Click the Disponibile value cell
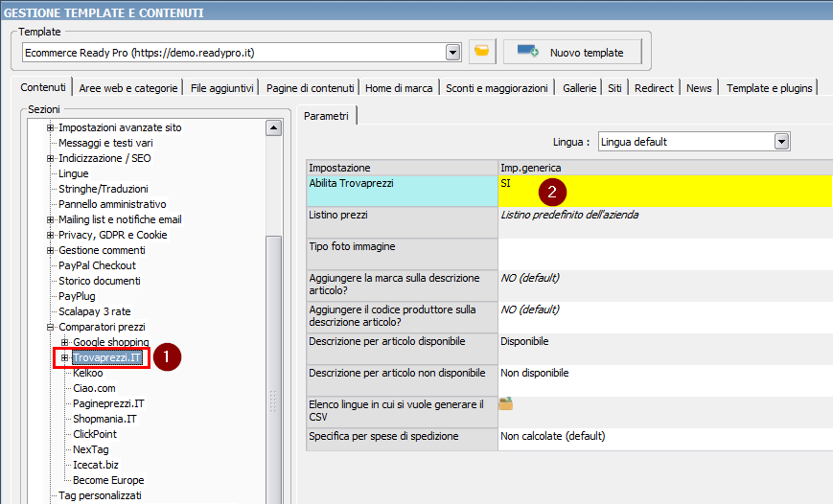This screenshot has height=504, width=833. coord(665,349)
